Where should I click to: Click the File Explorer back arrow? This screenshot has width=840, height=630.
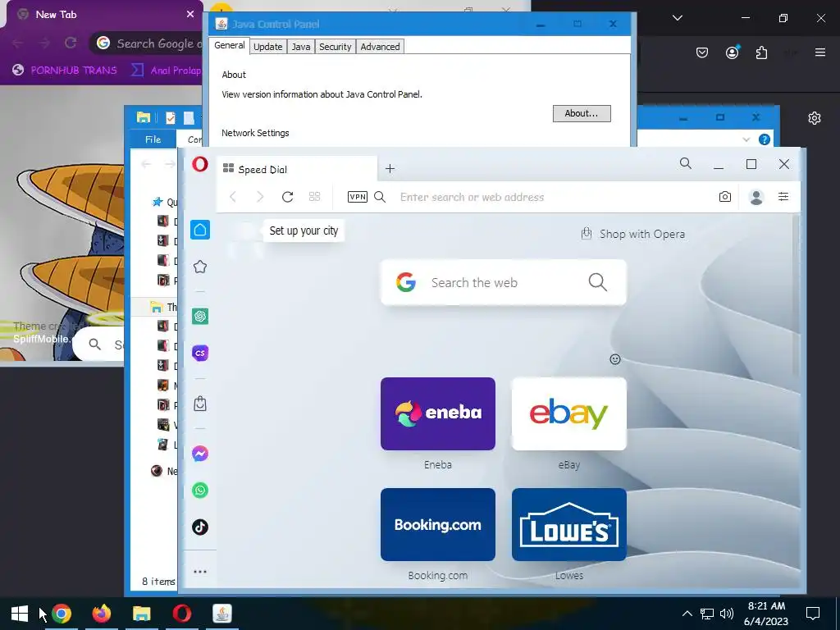[x=146, y=164]
